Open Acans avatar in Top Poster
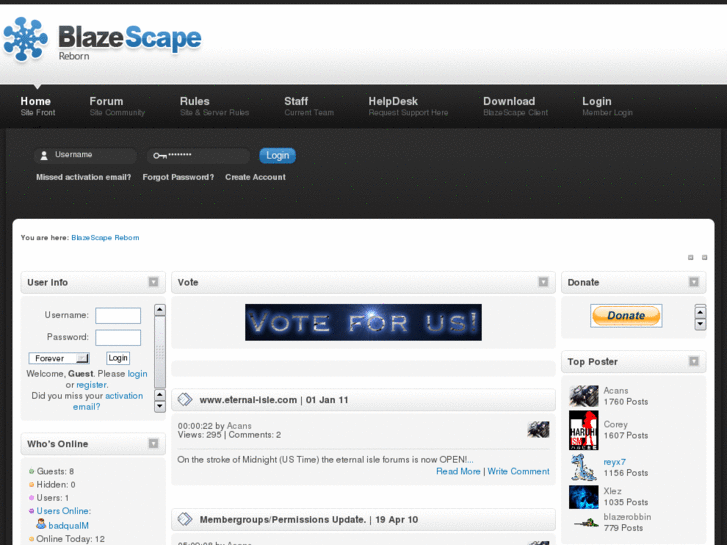This screenshot has height=545, width=727. coord(583,396)
